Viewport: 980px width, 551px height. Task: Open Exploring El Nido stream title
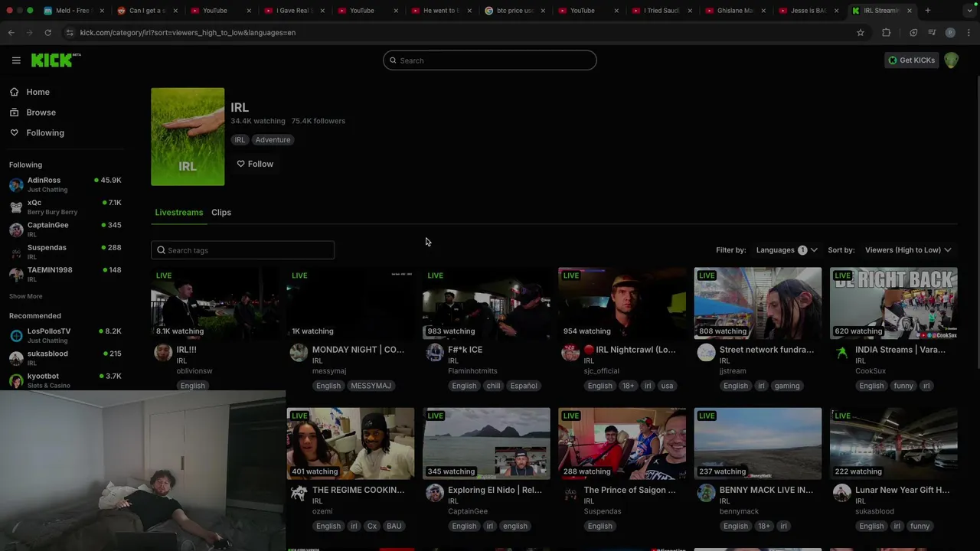tap(495, 491)
